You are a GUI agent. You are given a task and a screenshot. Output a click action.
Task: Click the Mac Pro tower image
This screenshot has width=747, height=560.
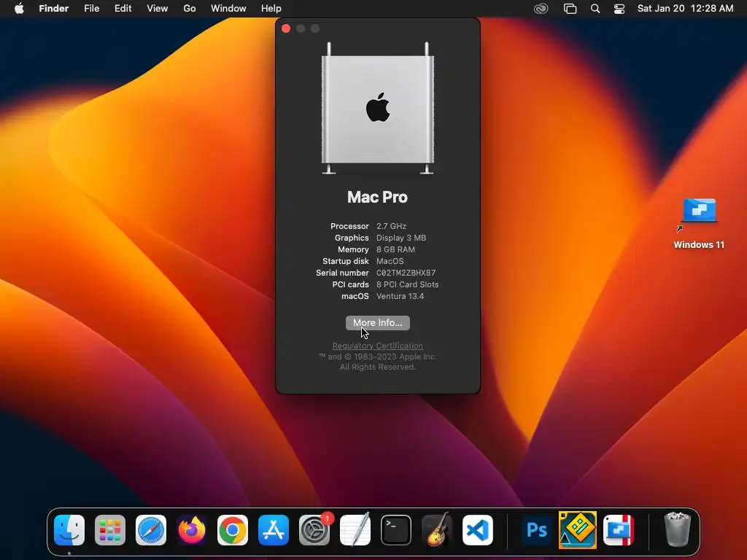pos(378,109)
